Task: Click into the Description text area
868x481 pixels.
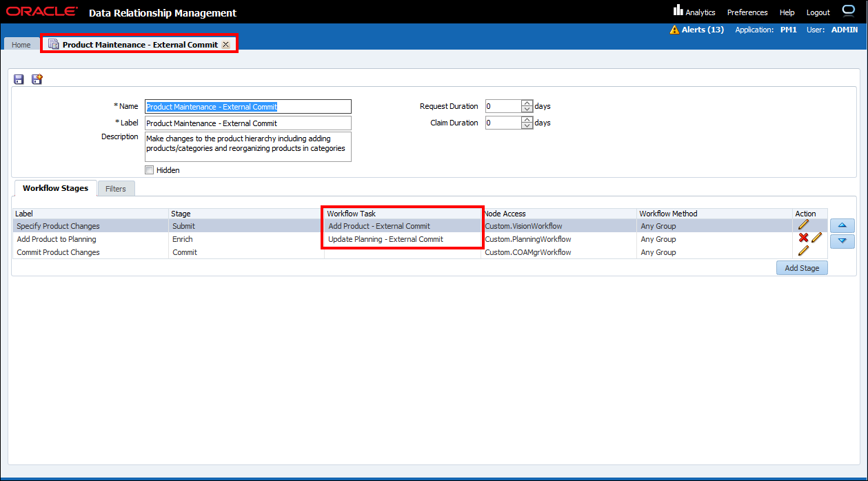Action: pos(248,147)
